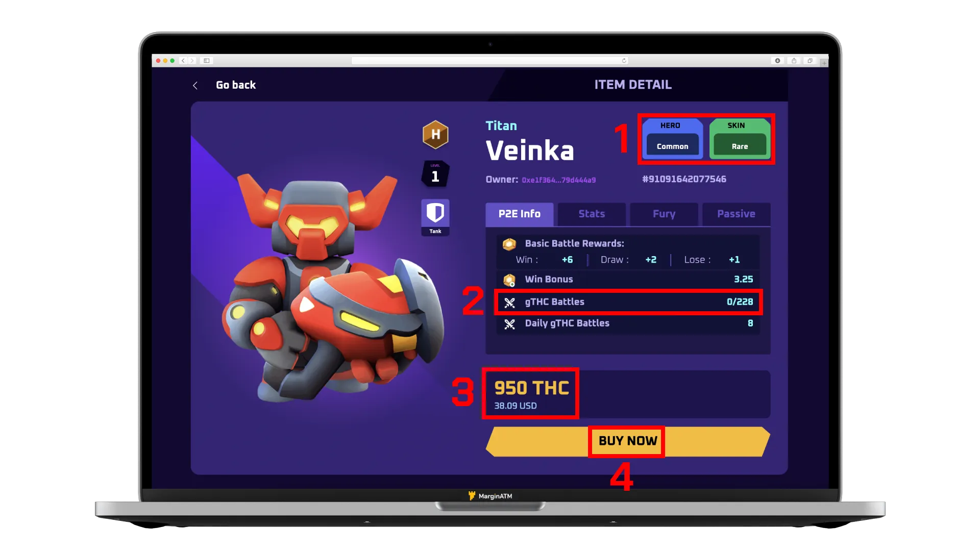Switch to the Stats tab

[592, 213]
